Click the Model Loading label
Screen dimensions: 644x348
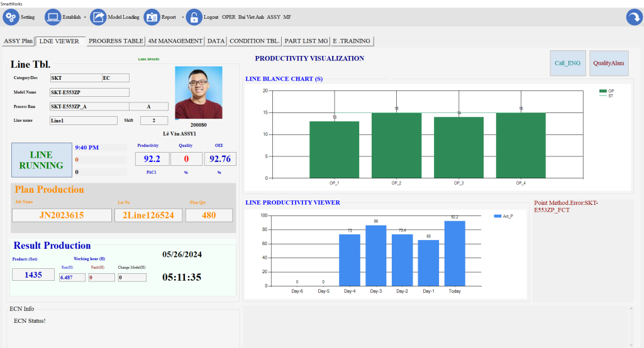pyautogui.click(x=124, y=17)
